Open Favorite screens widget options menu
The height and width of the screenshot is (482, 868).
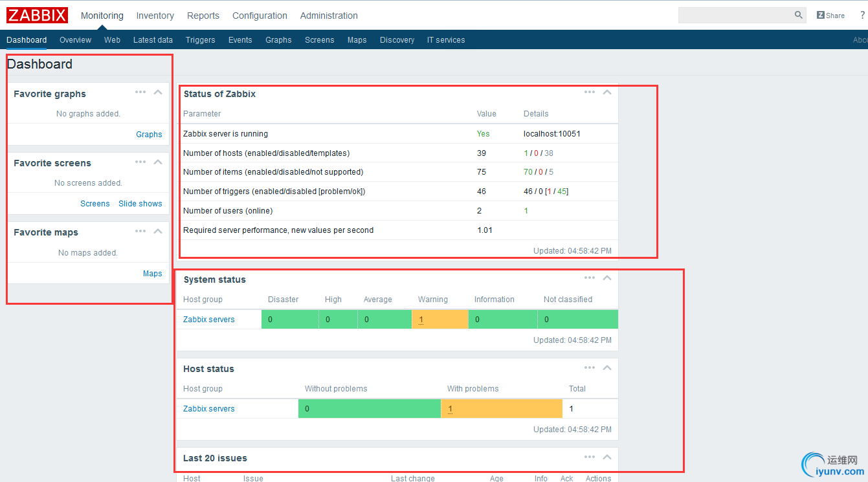140,162
